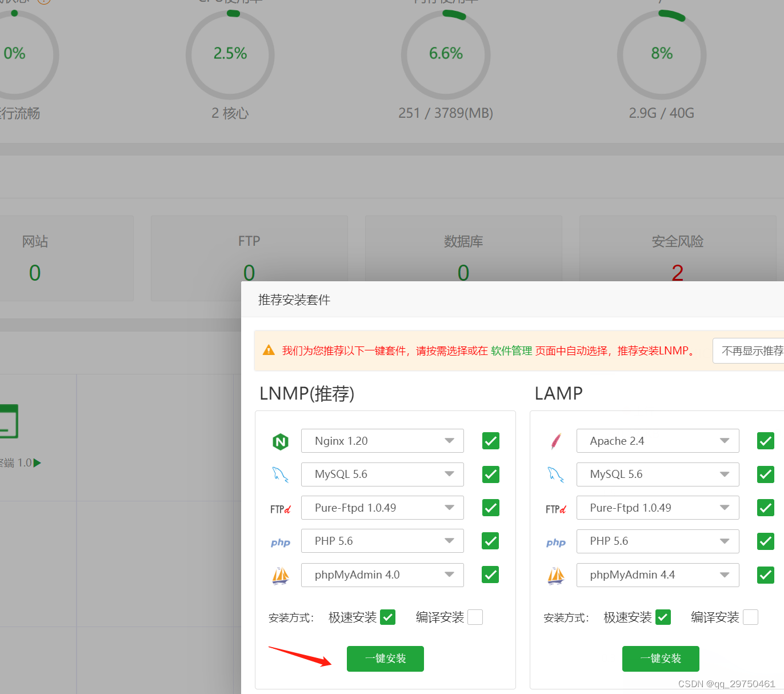Image resolution: width=784 pixels, height=694 pixels.
Task: Click the orange warning triangle icon
Action: 269,350
